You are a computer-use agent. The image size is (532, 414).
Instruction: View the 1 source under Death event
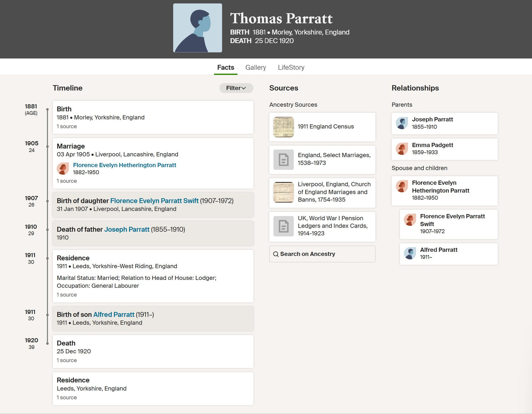click(67, 360)
